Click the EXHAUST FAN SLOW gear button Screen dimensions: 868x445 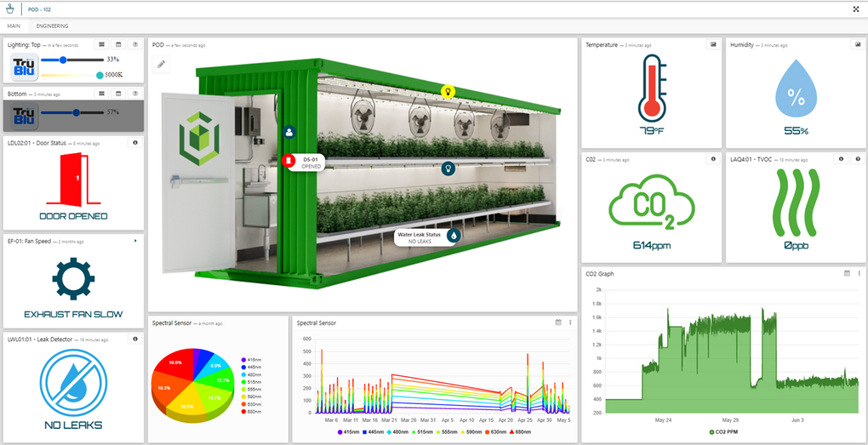click(x=73, y=277)
